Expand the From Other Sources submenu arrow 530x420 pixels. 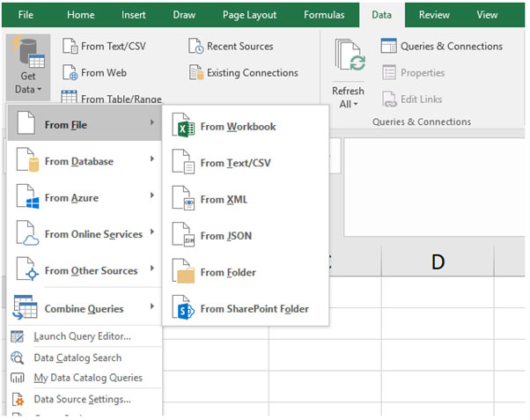tap(152, 269)
